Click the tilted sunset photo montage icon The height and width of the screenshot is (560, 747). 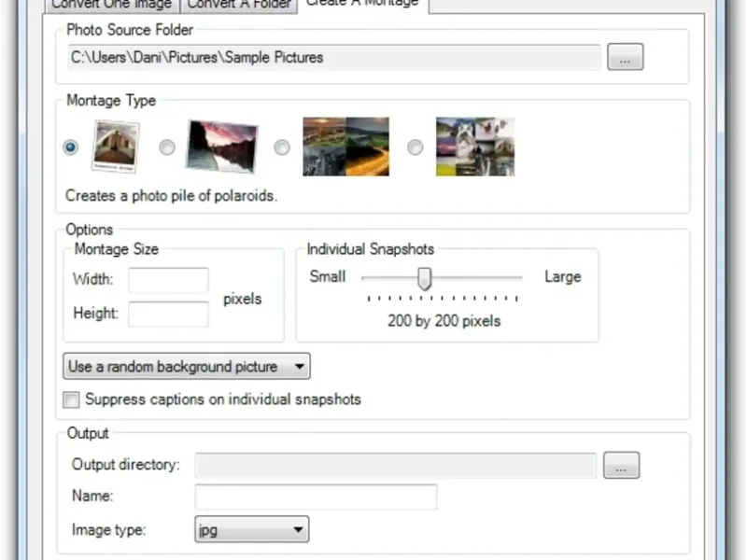coord(221,147)
